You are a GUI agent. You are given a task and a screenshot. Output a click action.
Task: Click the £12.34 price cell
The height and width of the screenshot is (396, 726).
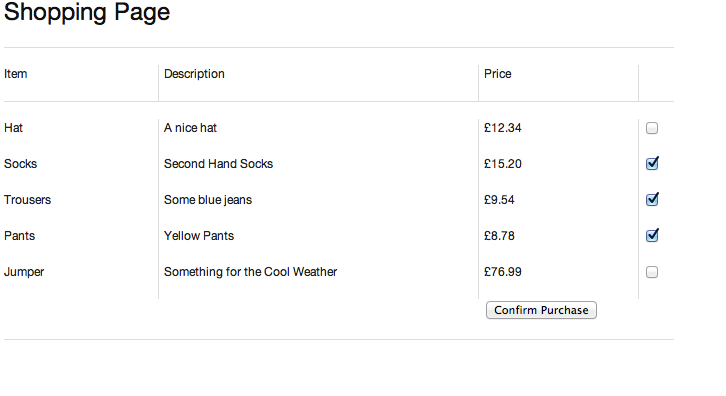503,128
